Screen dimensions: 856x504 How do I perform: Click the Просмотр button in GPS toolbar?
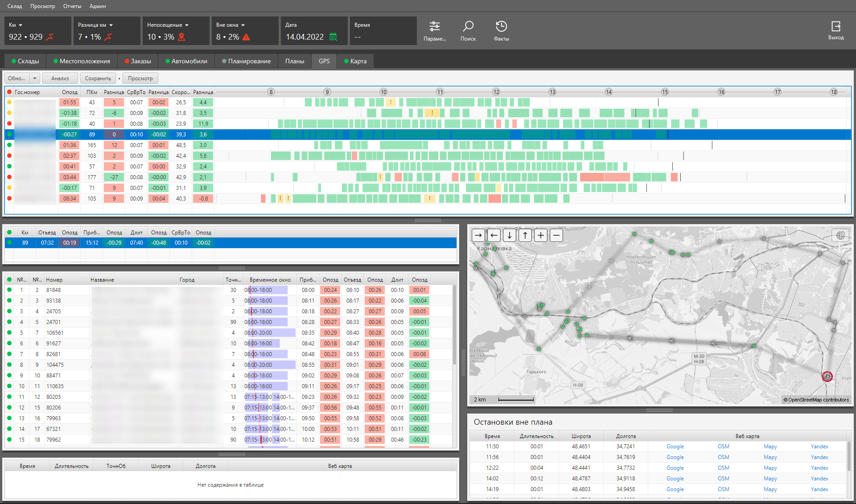pos(140,78)
